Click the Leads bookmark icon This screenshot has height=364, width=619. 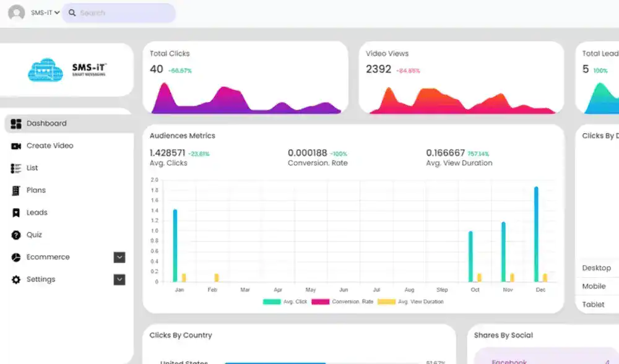16,213
